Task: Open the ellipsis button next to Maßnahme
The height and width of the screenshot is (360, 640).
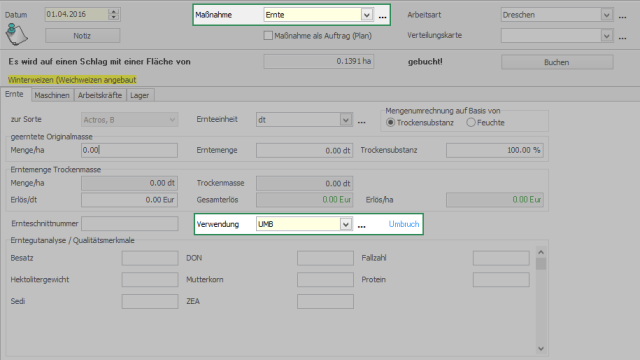Action: pyautogui.click(x=382, y=16)
